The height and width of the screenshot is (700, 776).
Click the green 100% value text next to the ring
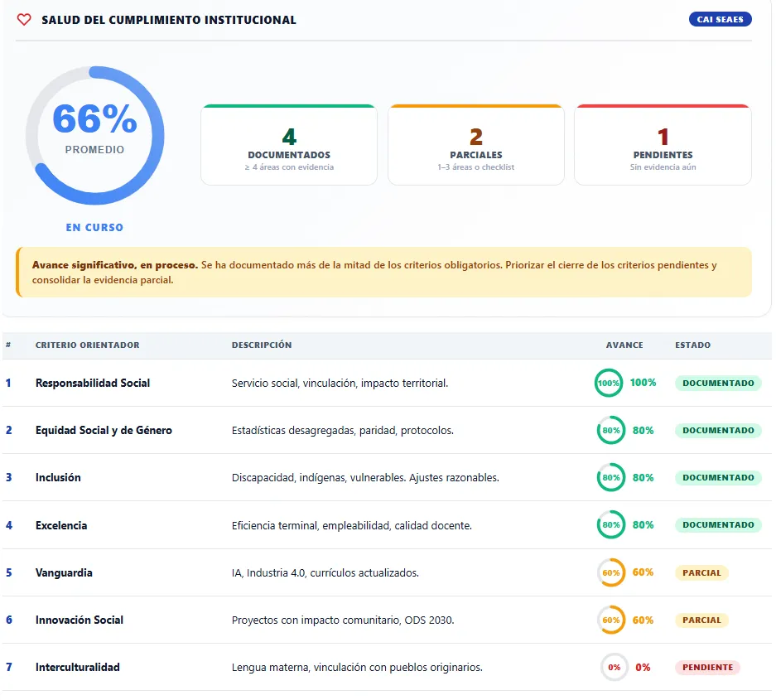pos(643,383)
